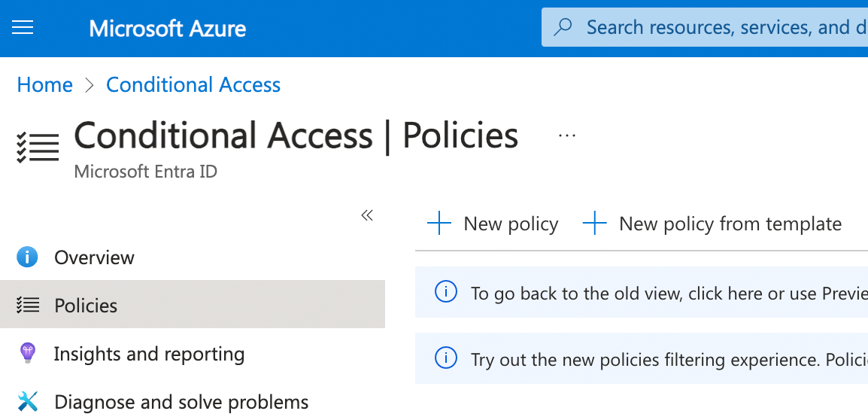Click the Overview info icon

click(x=27, y=257)
